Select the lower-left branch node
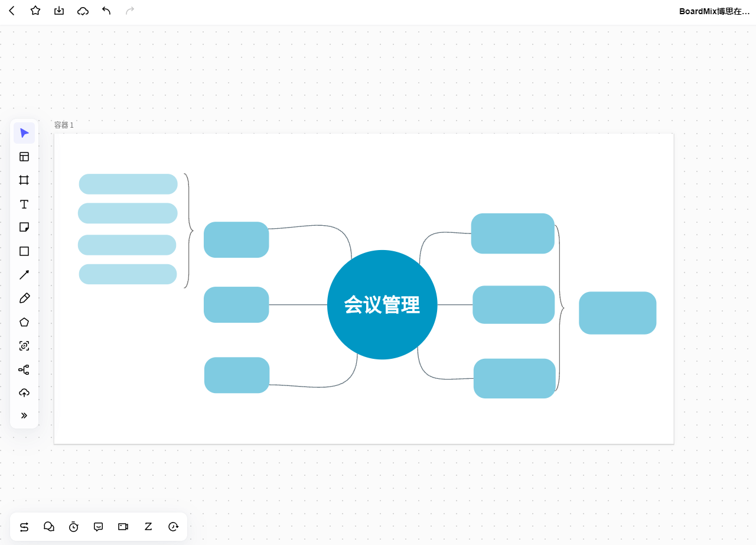This screenshot has height=545, width=756. (x=237, y=375)
